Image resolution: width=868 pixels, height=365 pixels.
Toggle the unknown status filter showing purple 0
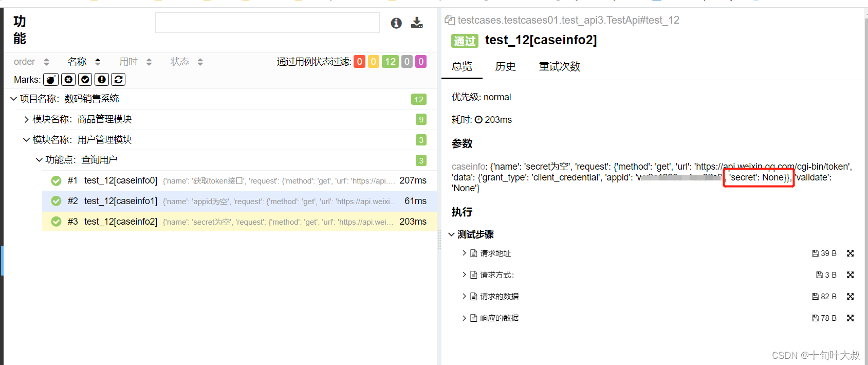(x=421, y=62)
